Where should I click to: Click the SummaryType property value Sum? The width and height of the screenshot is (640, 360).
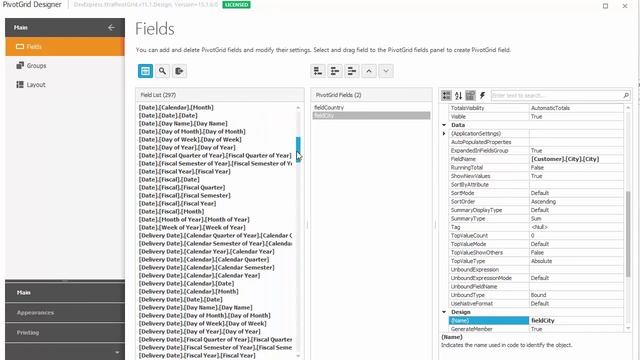coord(536,219)
